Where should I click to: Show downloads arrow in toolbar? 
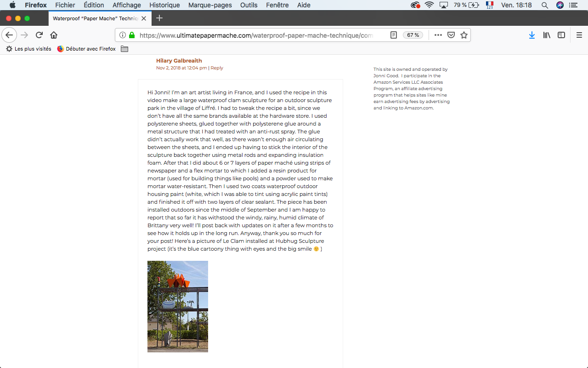pos(532,35)
